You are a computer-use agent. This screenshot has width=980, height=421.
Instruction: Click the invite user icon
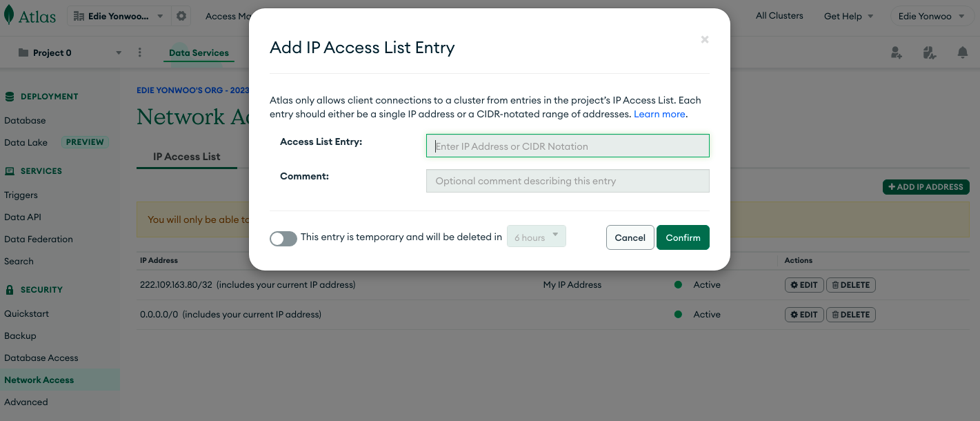896,52
